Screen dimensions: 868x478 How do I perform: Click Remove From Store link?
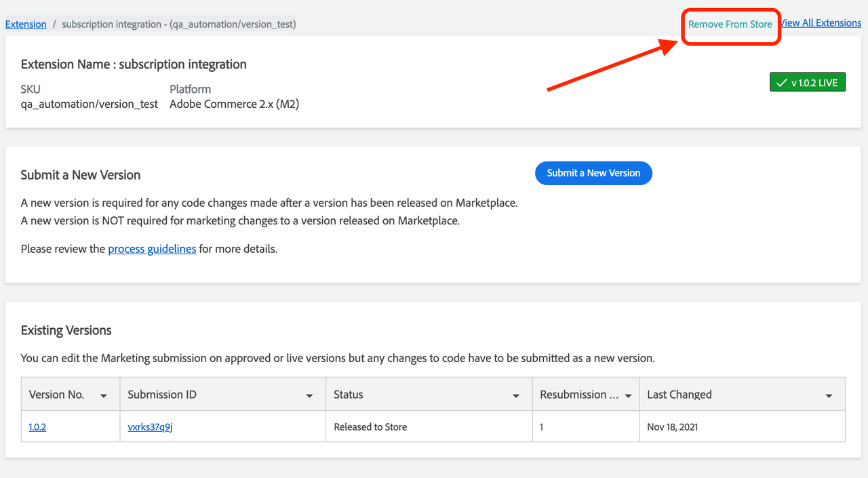pyautogui.click(x=730, y=24)
